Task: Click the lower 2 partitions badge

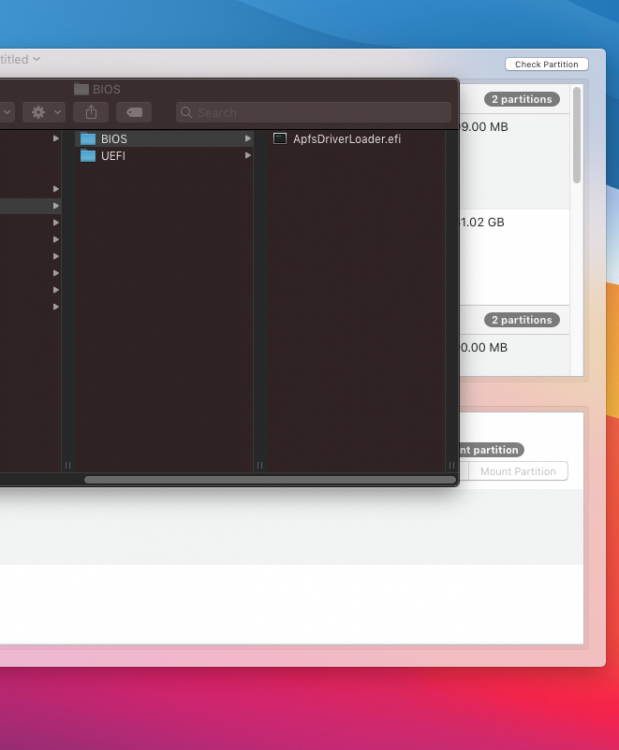Action: 522,320
